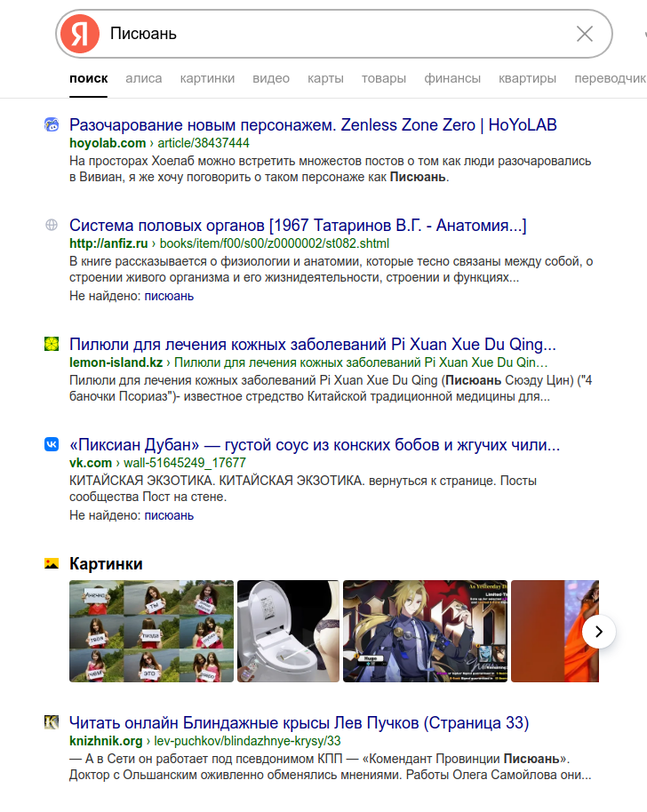Image resolution: width=647 pixels, height=812 pixels.
Task: Click the globe favicon beside anfiz.ru result
Action: click(52, 225)
